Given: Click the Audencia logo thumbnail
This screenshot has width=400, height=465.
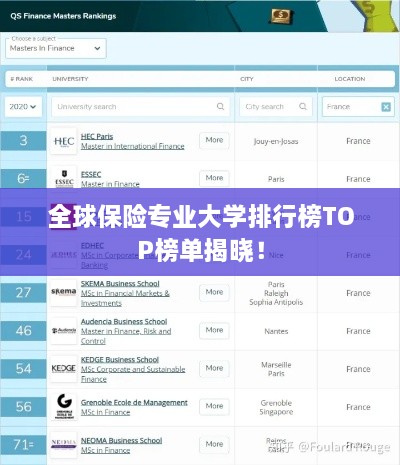Looking at the screenshot, I should pyautogui.click(x=64, y=331).
